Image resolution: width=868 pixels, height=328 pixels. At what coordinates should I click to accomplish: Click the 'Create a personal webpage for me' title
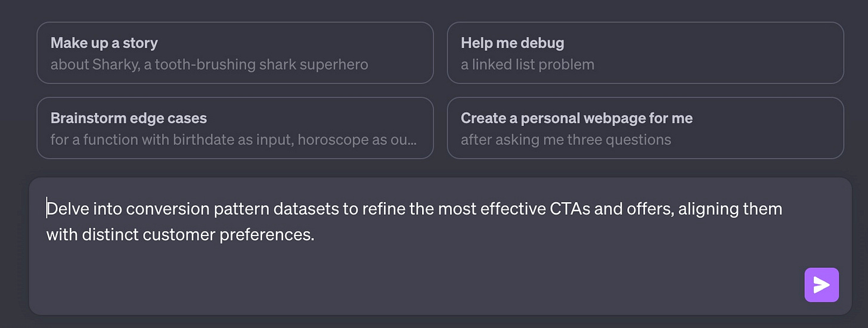576,118
